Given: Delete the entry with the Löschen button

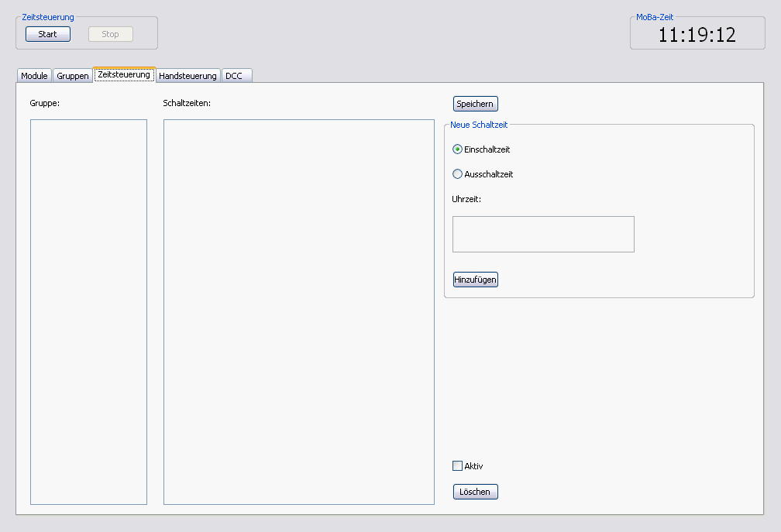Looking at the screenshot, I should (x=475, y=492).
